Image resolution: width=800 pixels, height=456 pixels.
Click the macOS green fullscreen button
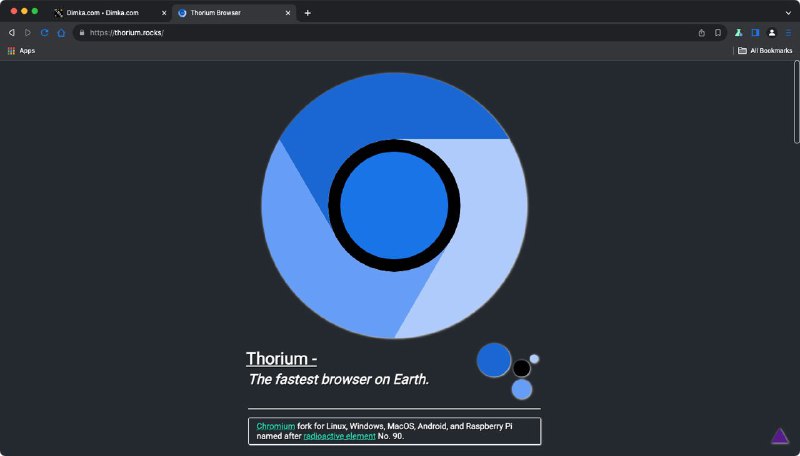[35, 11]
